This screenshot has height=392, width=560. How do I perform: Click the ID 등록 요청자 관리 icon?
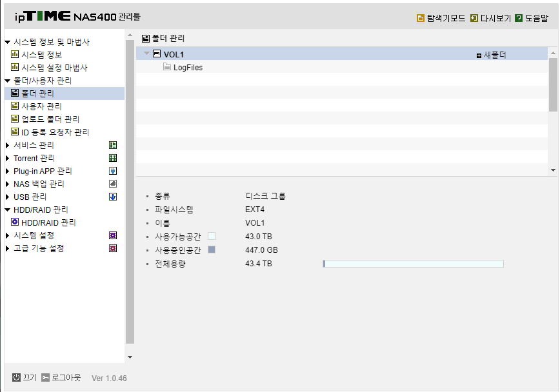[15, 132]
